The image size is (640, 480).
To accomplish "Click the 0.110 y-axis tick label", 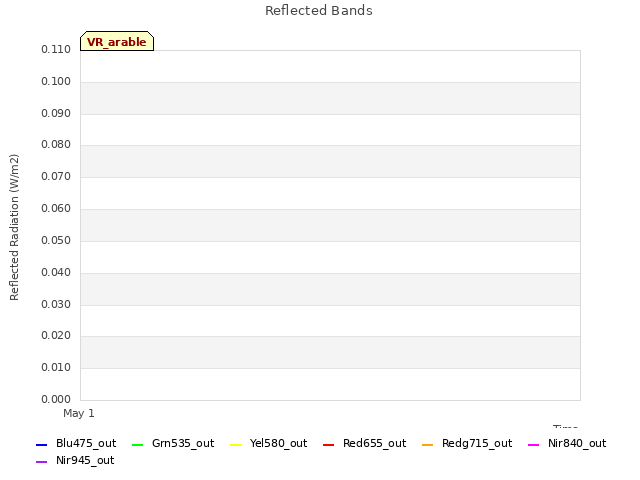I will [x=56, y=49].
